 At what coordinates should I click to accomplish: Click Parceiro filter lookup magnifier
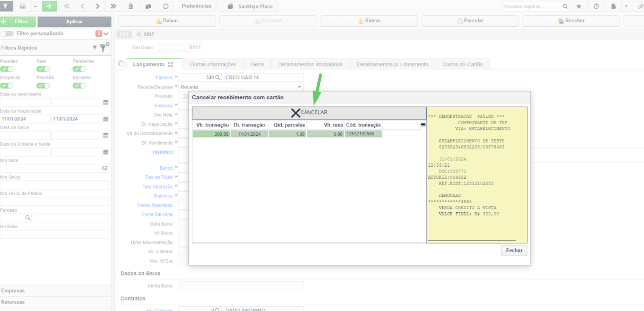[x=28, y=218]
